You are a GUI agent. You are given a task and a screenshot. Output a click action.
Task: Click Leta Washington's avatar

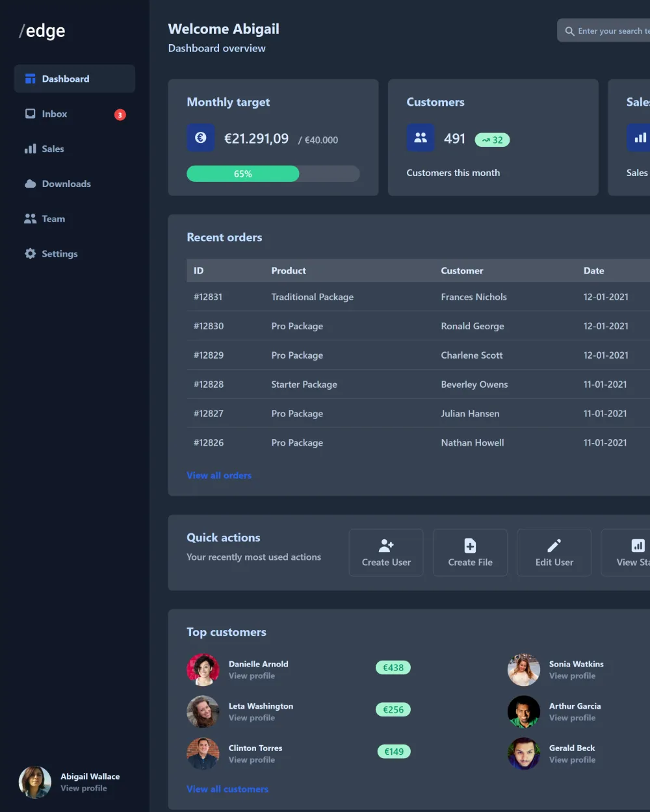point(203,712)
